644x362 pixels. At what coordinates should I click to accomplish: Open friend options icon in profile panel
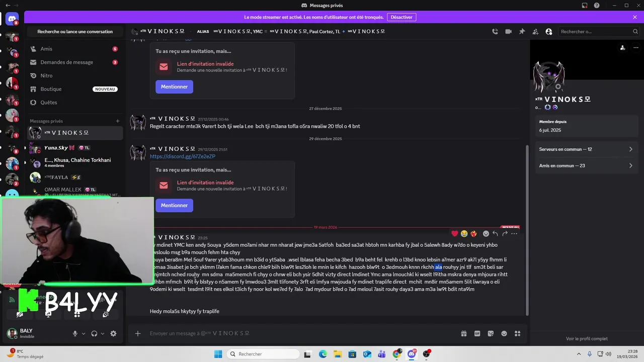(622, 48)
